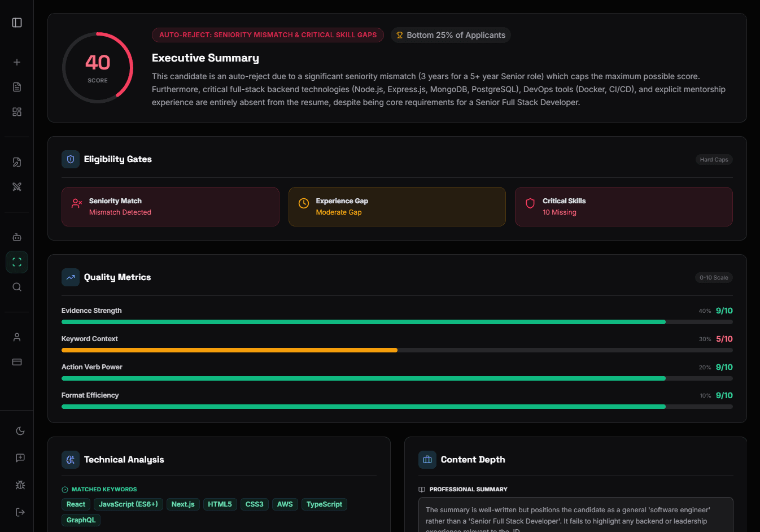The image size is (760, 532).
Task: Open the robot assistant icon
Action: coord(17,237)
